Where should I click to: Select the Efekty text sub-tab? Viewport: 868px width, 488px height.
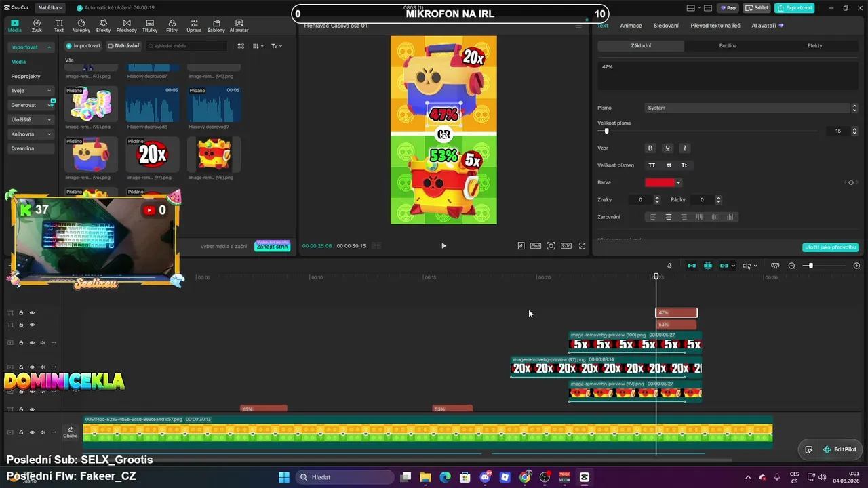coord(814,46)
